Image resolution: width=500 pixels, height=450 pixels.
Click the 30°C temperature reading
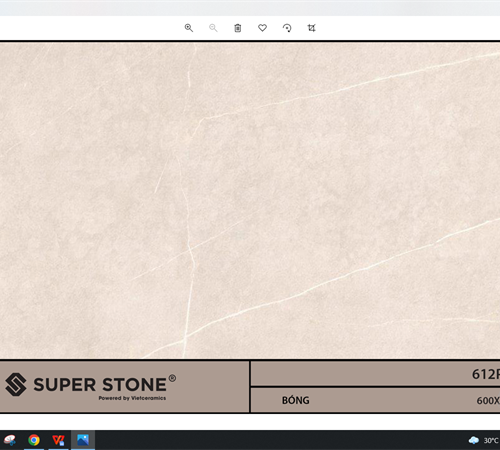point(491,441)
